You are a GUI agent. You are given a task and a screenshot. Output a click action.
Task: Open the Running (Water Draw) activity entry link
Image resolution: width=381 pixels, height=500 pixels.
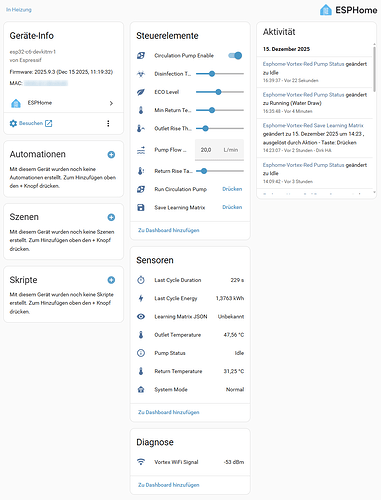(x=304, y=95)
